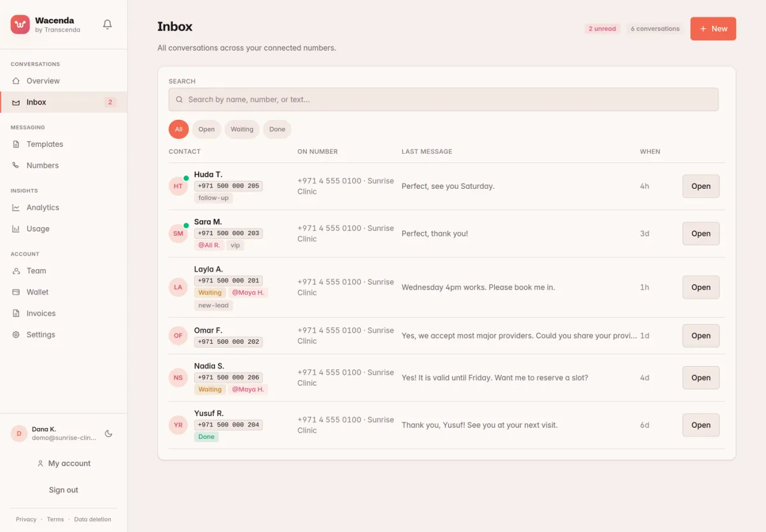Screen dimensions: 766x532
Task: Click the new-lead tag on Layla A.
Action: (214, 305)
